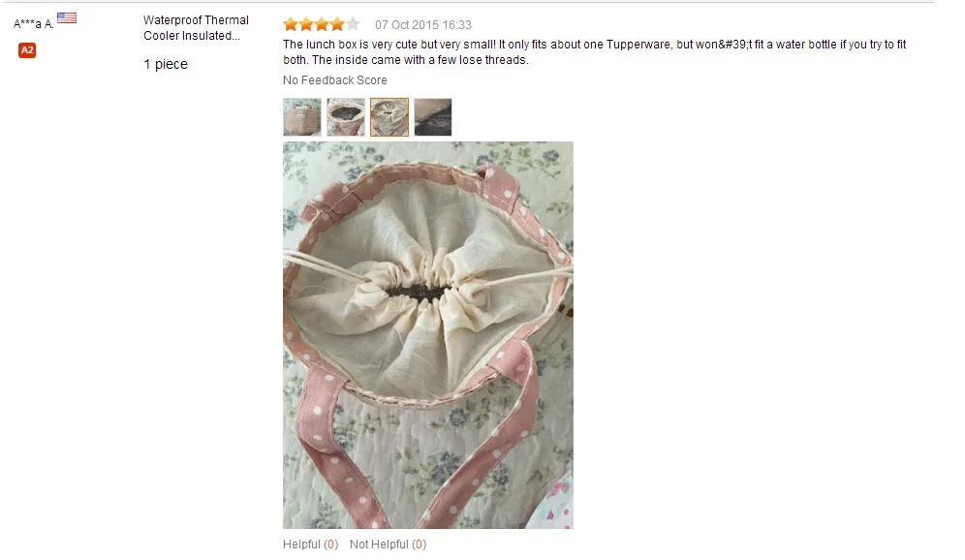965x560 pixels.
Task: Click the US flag icon beside reviewer name
Action: pyautogui.click(x=67, y=17)
